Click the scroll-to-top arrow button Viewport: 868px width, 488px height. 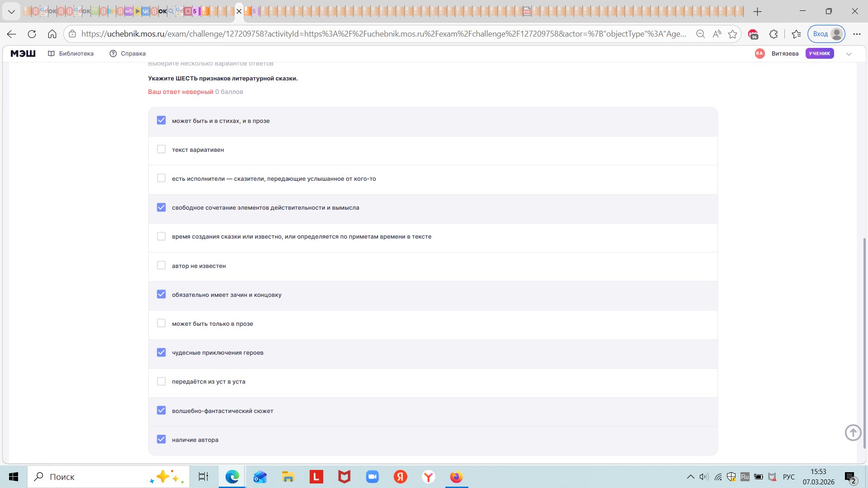coord(853,432)
